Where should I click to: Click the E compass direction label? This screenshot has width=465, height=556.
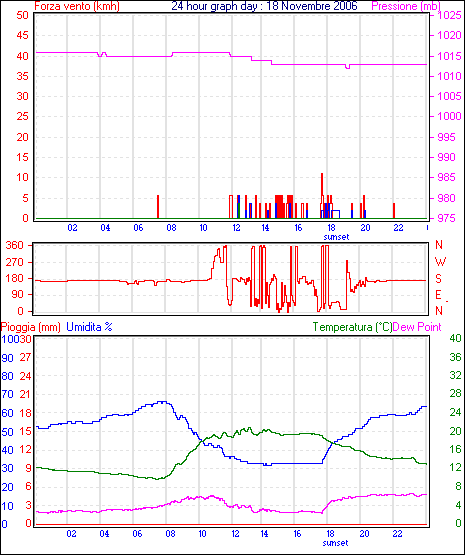pos(438,295)
